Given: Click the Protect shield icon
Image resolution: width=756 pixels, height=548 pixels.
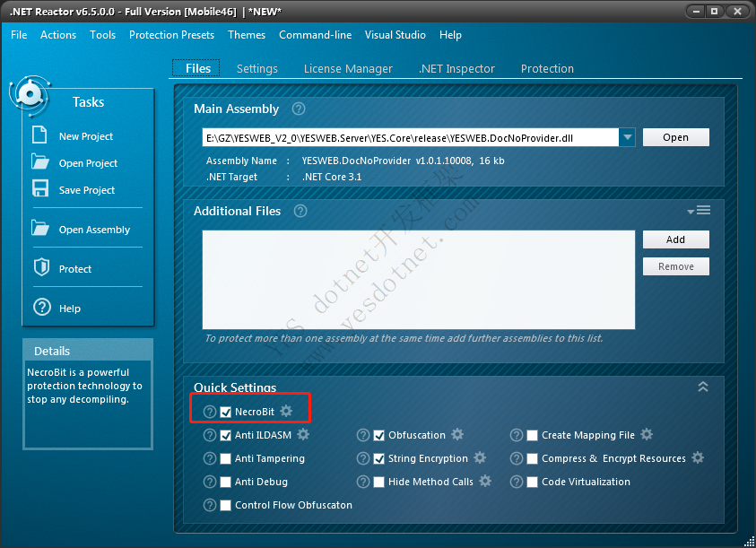Looking at the screenshot, I should click(41, 266).
